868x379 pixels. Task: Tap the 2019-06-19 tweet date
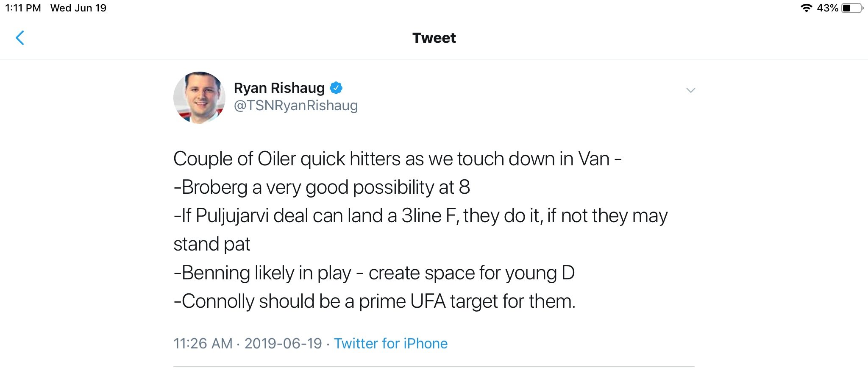click(283, 343)
